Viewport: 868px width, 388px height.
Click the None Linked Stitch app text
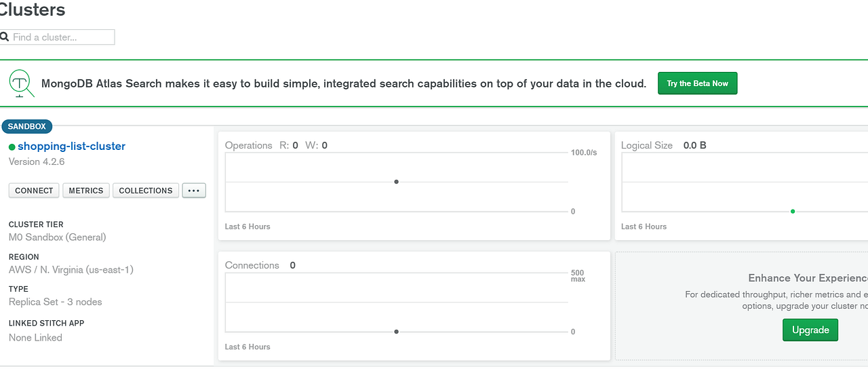point(35,338)
